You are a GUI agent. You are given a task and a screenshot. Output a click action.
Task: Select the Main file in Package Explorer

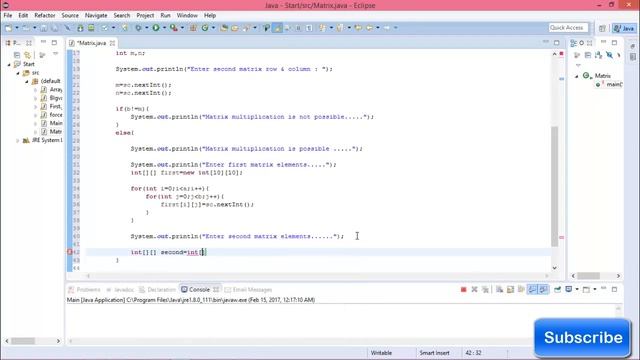52,123
